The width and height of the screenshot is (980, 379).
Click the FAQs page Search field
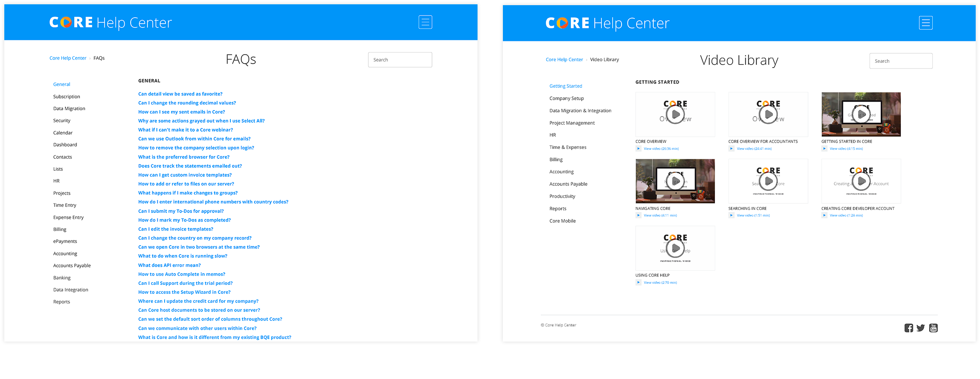click(x=400, y=60)
